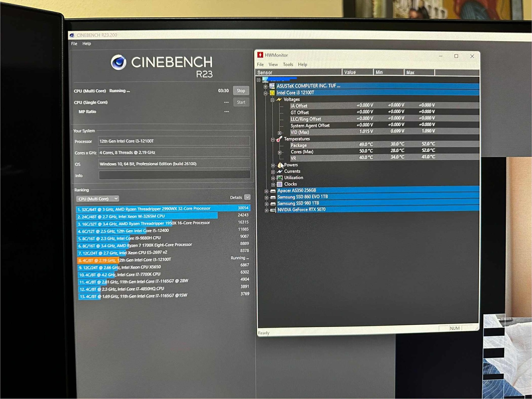This screenshot has width=532, height=399.
Task: Open the HWMonitor View menu
Action: 273,65
